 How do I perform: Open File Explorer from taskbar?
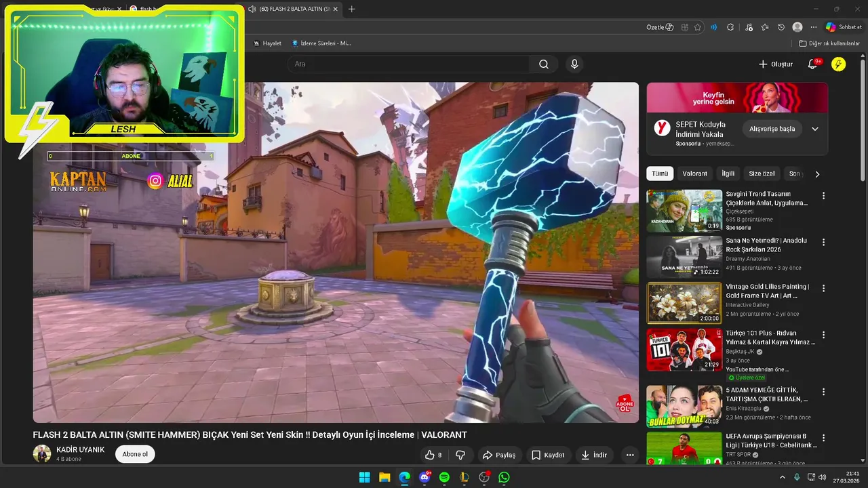[384, 477]
